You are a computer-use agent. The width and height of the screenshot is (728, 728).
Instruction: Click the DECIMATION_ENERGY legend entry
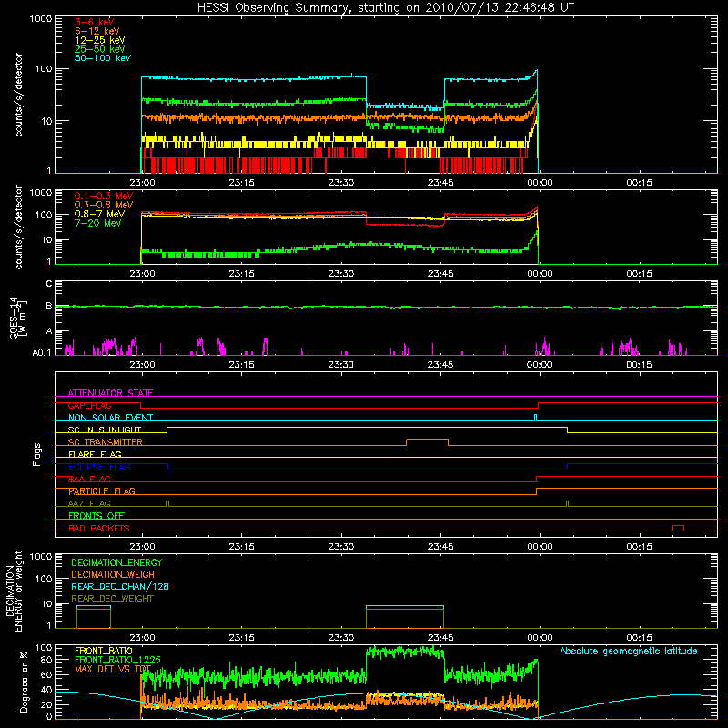[x=116, y=562]
